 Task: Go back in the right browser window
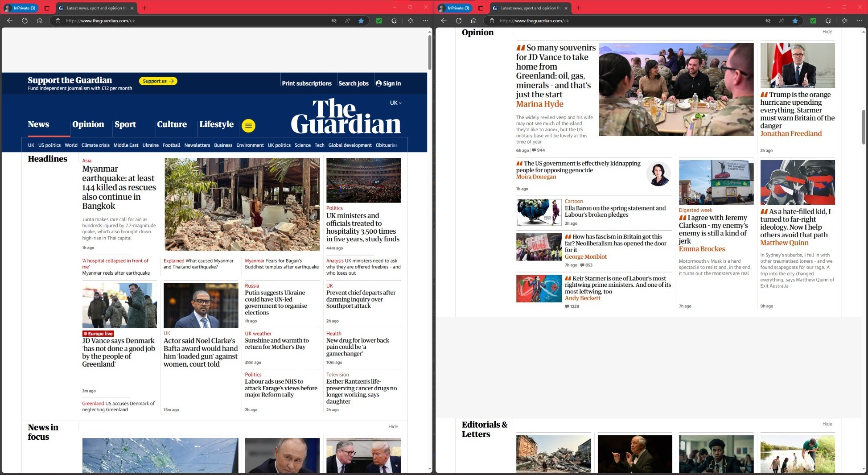[444, 21]
